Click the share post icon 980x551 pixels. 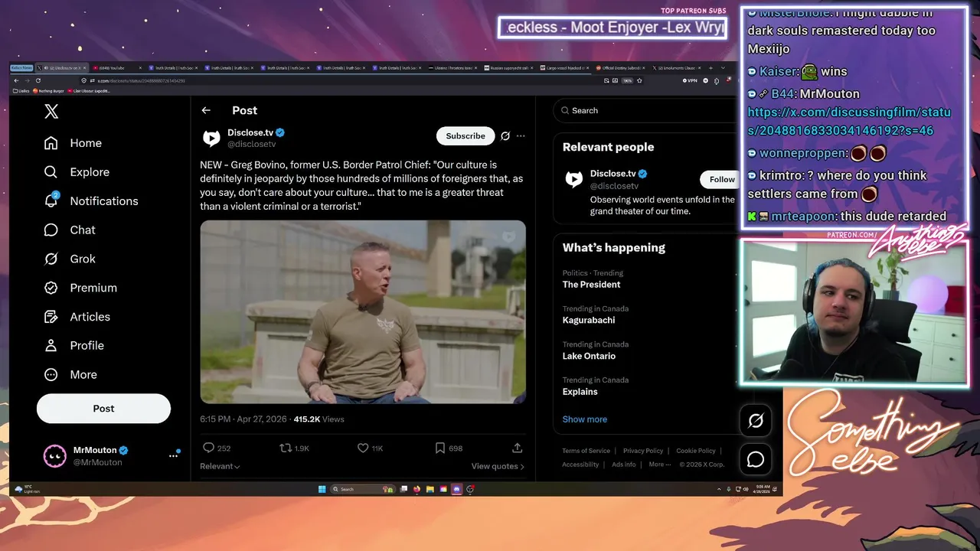517,448
